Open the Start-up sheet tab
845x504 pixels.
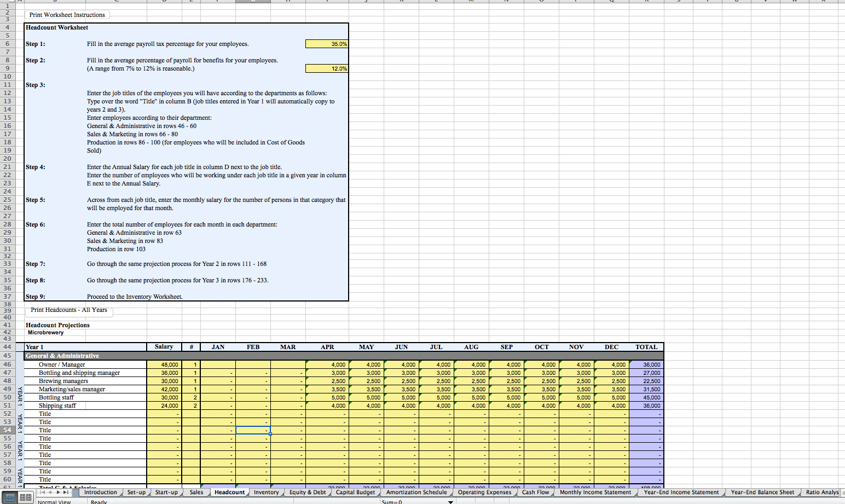tap(166, 493)
